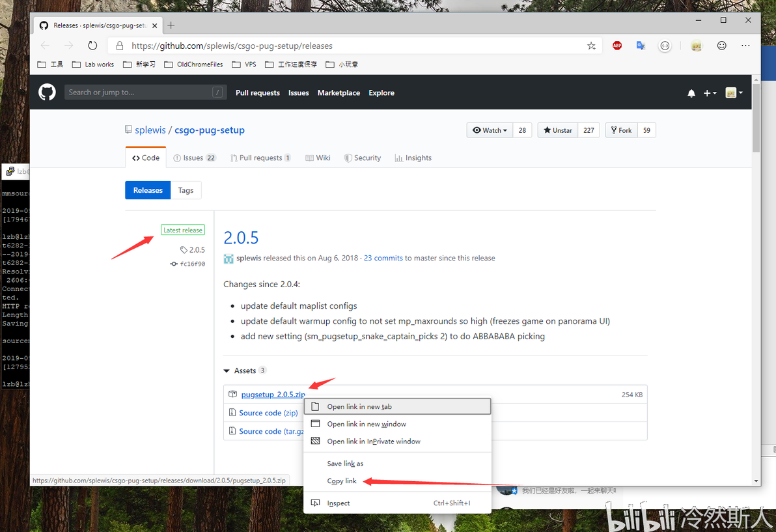
Task: Choose Copy link in context menu
Action: 397,481
